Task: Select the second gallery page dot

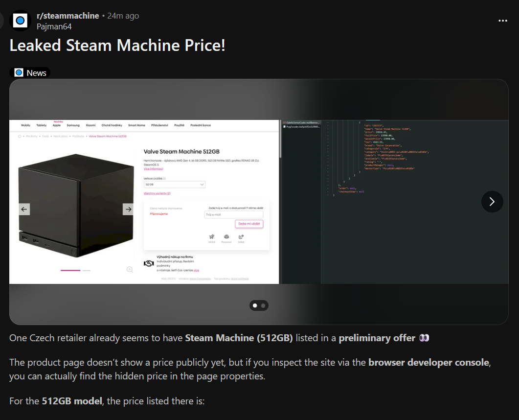Action: [263, 305]
